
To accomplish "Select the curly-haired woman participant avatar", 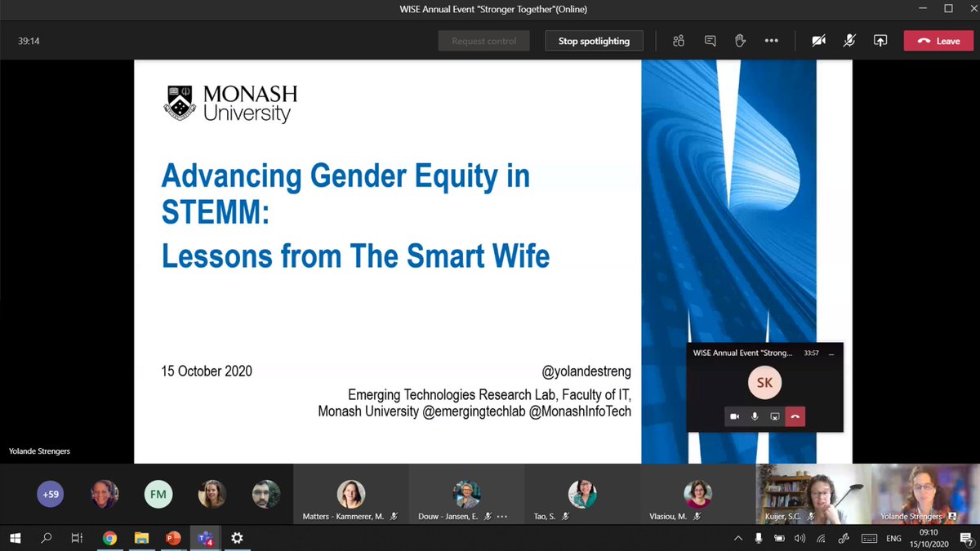I will point(105,494).
